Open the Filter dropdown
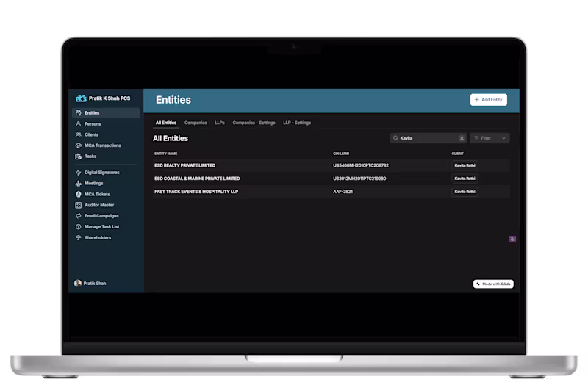This screenshot has width=588, height=382. pyautogui.click(x=490, y=138)
